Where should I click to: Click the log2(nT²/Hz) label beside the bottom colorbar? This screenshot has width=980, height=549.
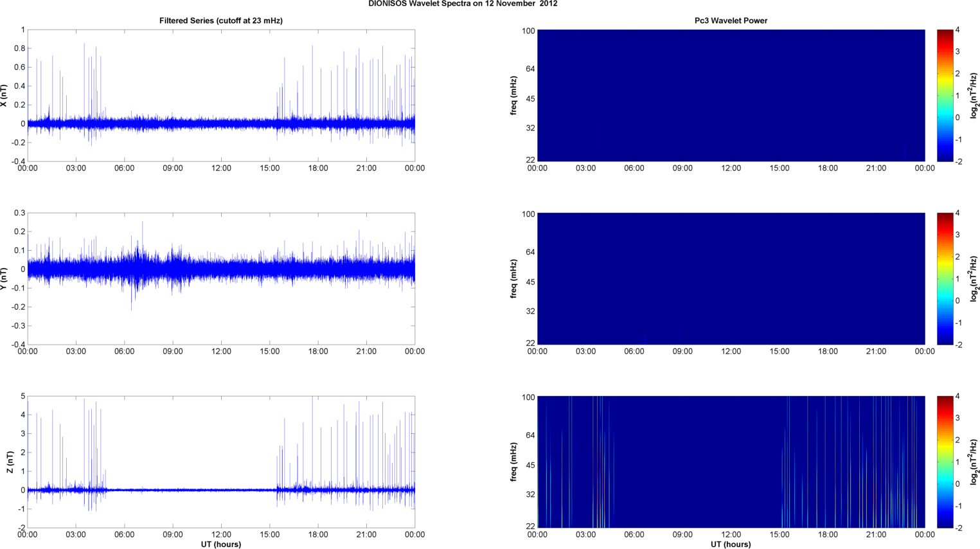click(974, 462)
